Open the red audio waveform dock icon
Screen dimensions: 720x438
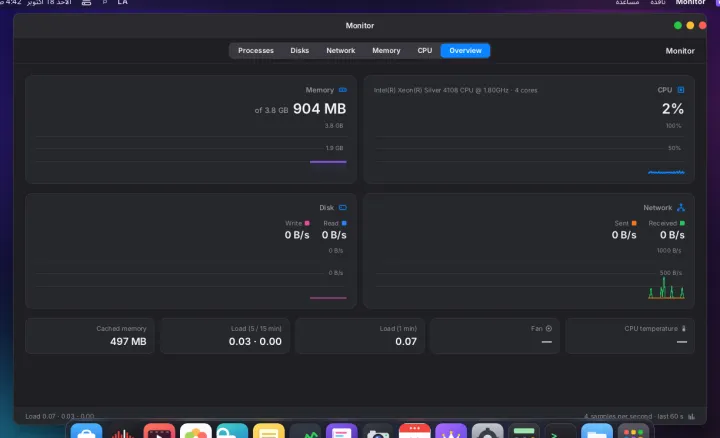pyautogui.click(x=123, y=432)
